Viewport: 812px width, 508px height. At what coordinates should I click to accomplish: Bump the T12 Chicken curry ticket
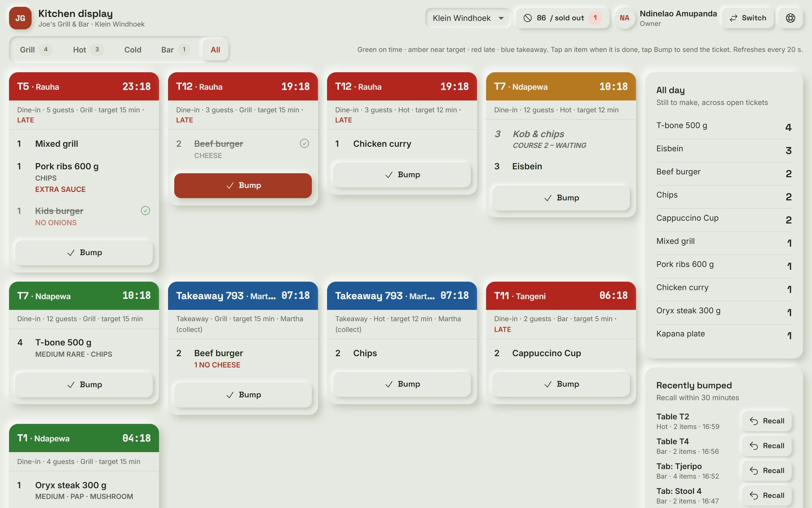[402, 175]
